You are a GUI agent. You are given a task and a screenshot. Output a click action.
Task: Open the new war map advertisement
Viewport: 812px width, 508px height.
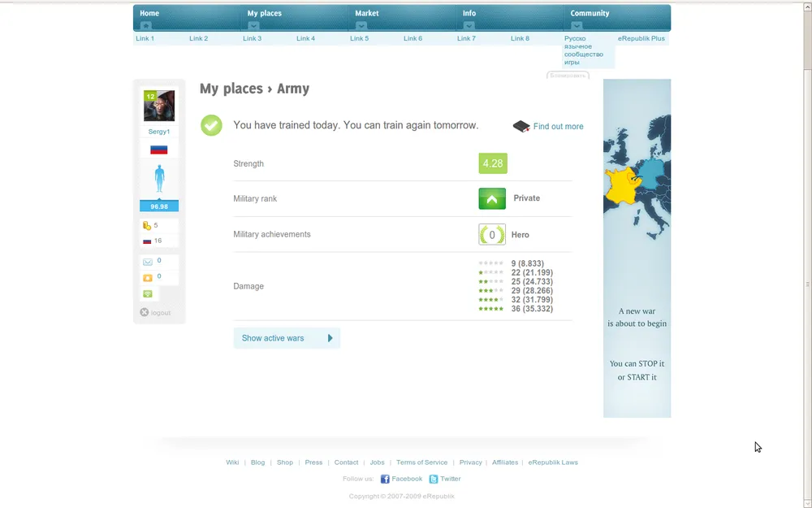[637, 248]
